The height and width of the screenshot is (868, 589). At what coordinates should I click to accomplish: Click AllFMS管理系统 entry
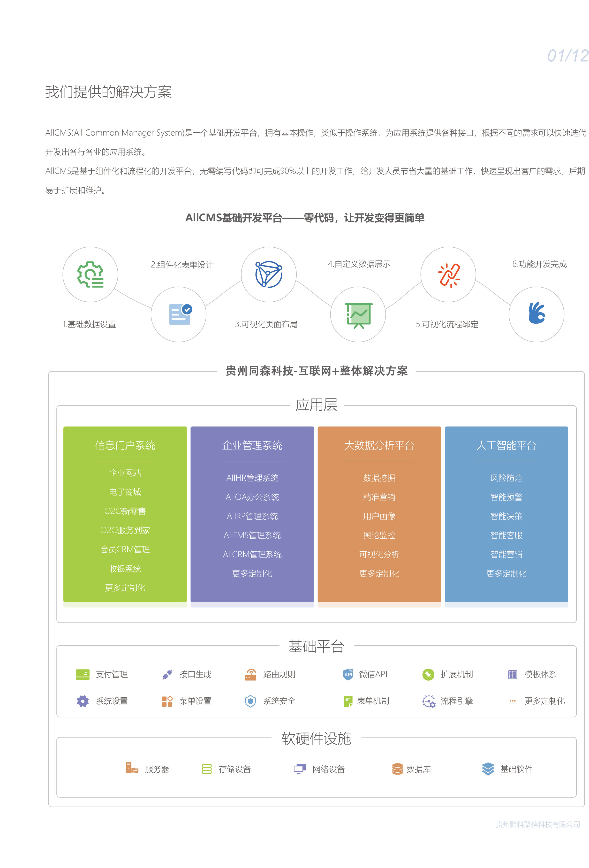click(x=252, y=535)
